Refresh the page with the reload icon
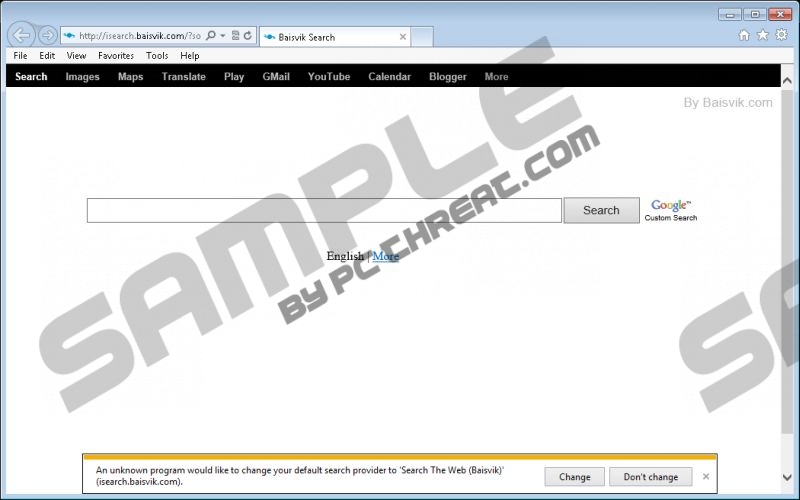The height and width of the screenshot is (500, 800). [247, 35]
